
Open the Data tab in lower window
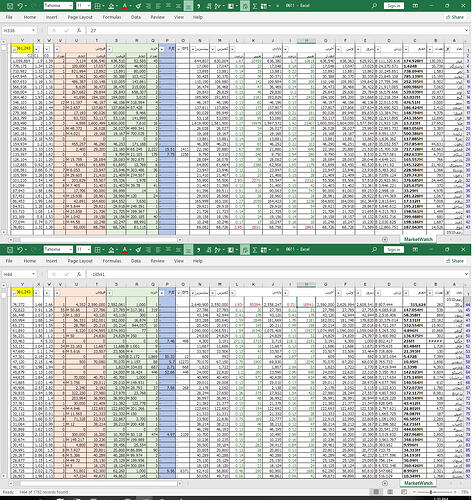pos(136,261)
